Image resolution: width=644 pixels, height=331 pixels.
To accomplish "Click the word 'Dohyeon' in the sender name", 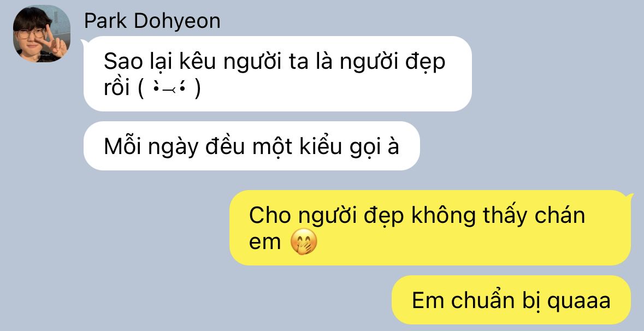I will tap(178, 21).
